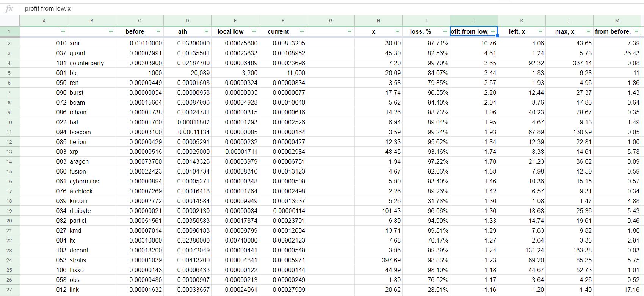This screenshot has height=296, width=644.
Task: Click the 'cybermiles' cell
Action: [92, 181]
